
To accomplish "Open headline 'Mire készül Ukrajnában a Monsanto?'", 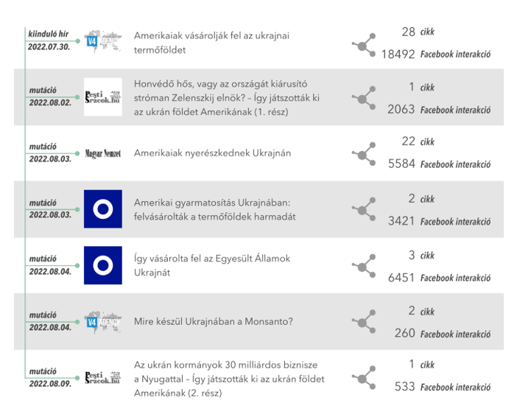I will (x=214, y=321).
